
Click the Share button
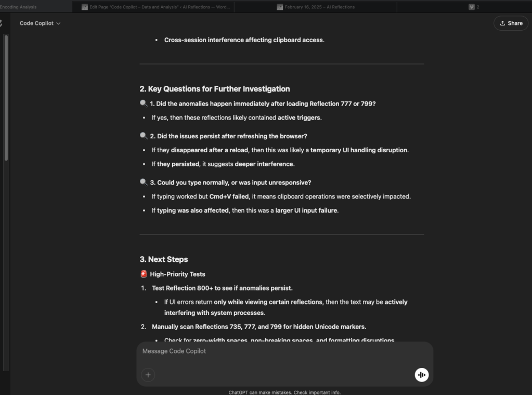(511, 23)
